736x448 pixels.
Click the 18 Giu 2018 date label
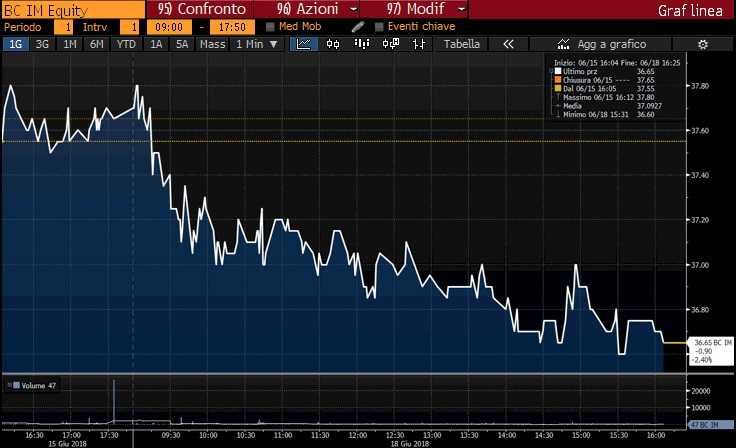(410, 443)
